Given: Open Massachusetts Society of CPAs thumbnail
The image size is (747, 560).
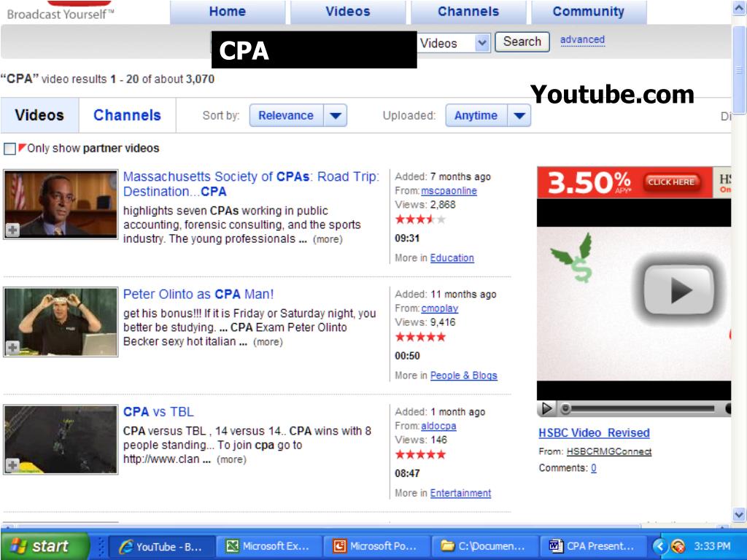Looking at the screenshot, I should (61, 204).
